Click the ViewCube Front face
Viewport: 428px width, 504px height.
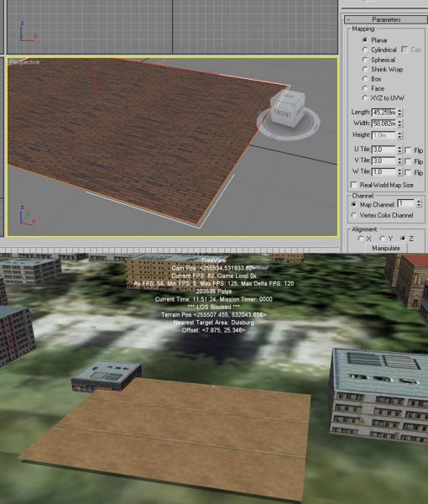click(x=283, y=113)
